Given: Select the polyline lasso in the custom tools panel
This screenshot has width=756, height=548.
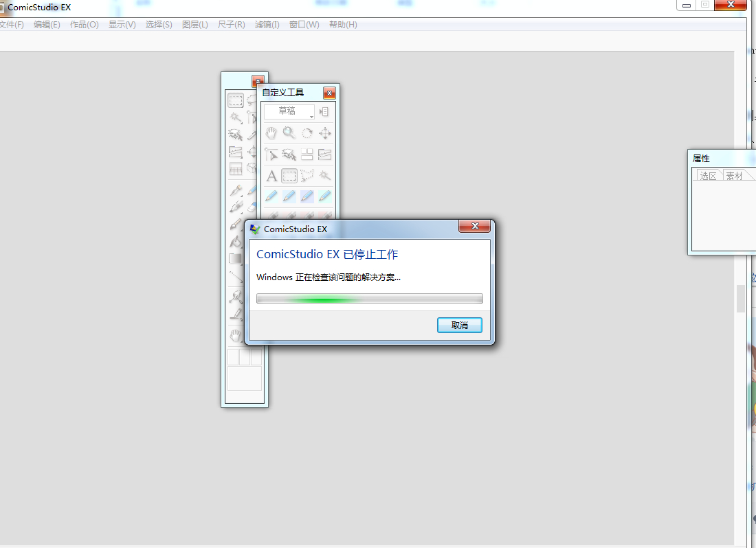Looking at the screenshot, I should (307, 176).
